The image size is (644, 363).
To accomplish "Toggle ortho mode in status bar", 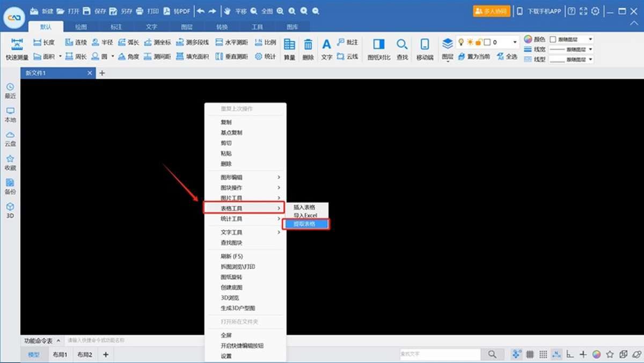I will 570,354.
